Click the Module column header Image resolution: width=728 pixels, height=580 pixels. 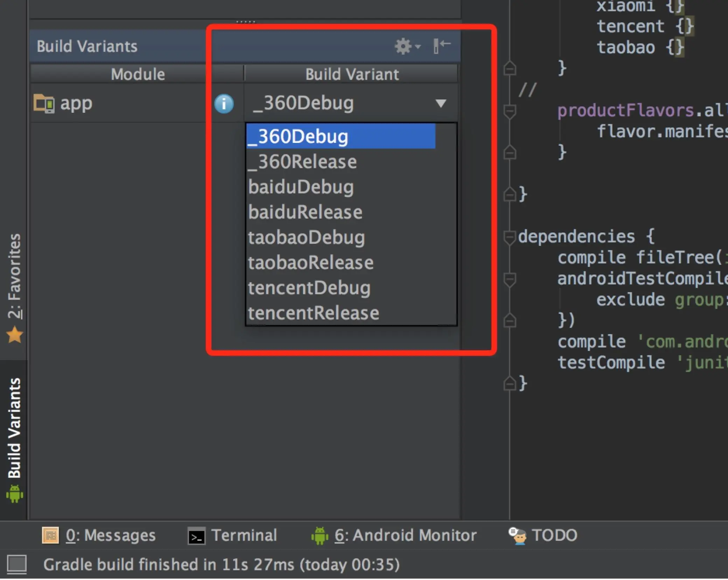tap(137, 74)
